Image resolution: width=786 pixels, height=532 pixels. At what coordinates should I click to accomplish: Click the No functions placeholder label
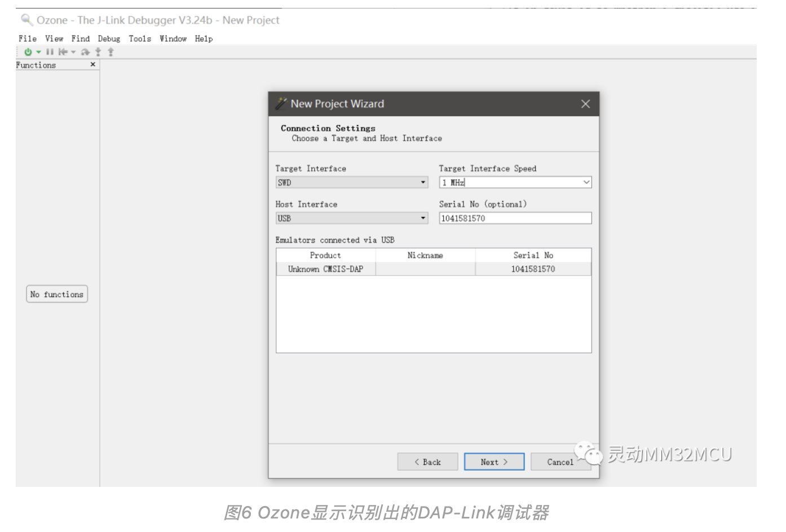57,295
